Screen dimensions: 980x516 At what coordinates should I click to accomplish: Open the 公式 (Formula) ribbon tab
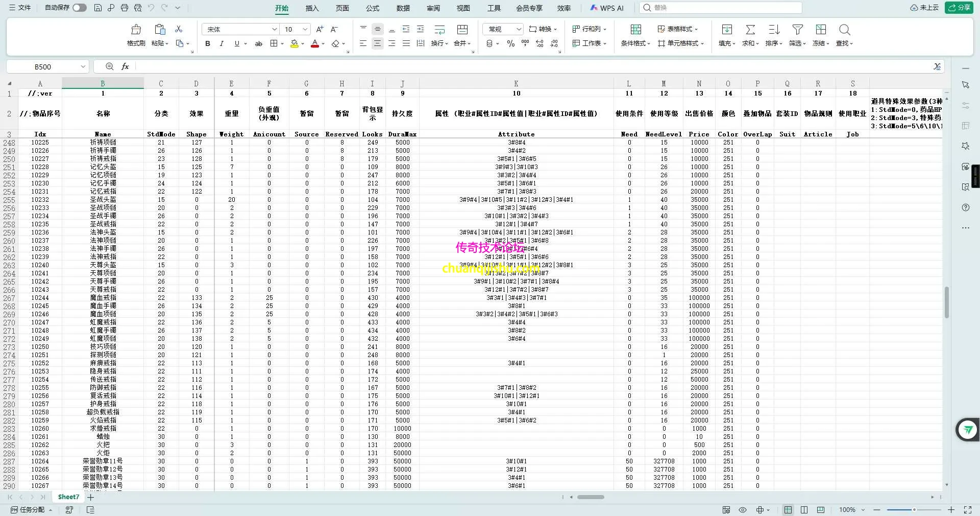tap(373, 8)
